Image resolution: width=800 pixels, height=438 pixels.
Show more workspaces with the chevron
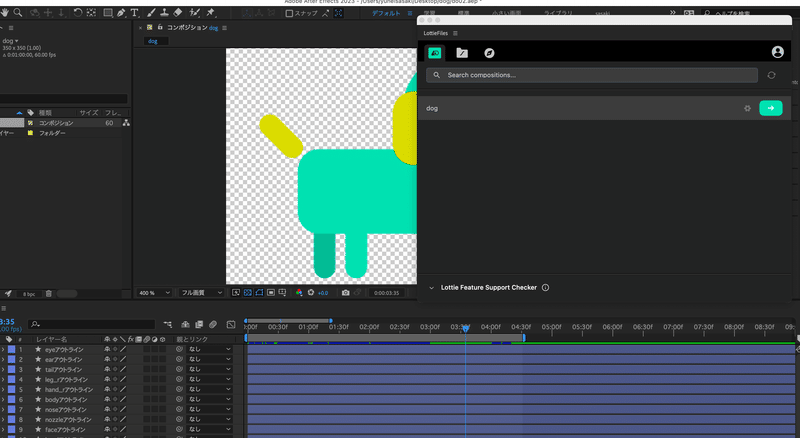click(672, 13)
